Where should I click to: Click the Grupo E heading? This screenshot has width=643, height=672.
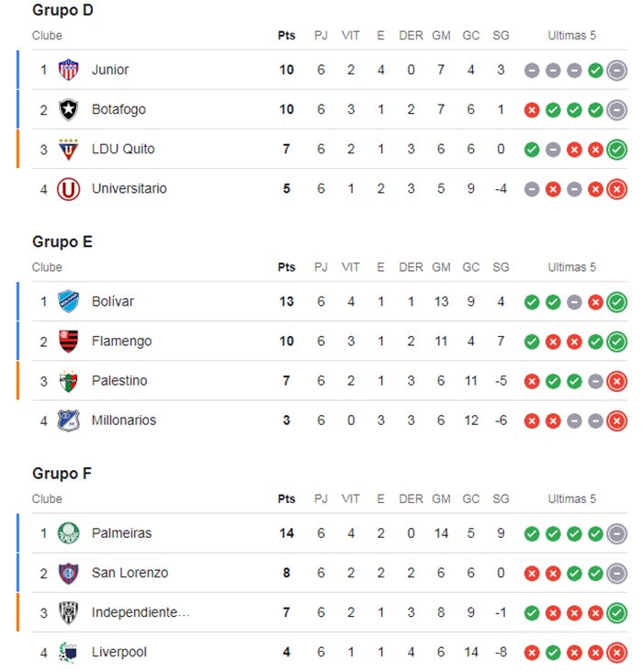(62, 242)
